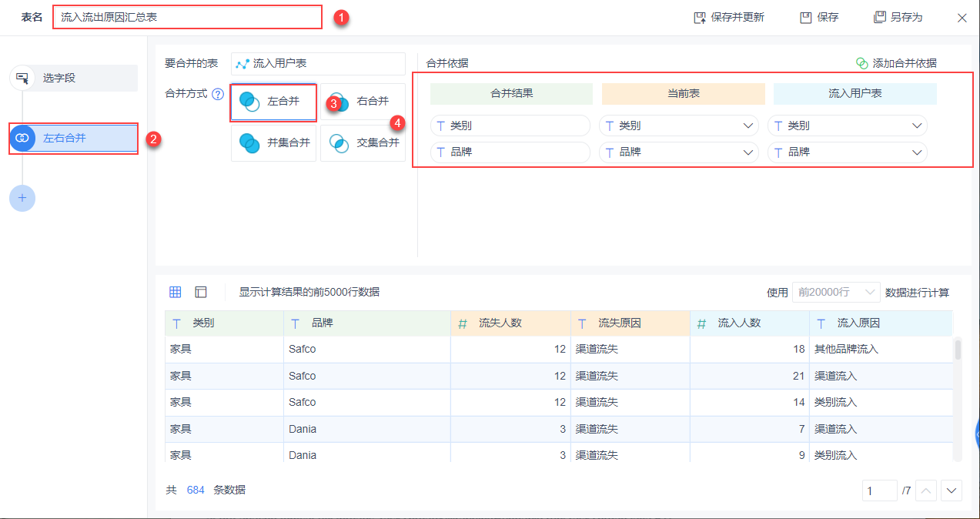
Task: Switch to table grid view icon
Action: coord(176,292)
